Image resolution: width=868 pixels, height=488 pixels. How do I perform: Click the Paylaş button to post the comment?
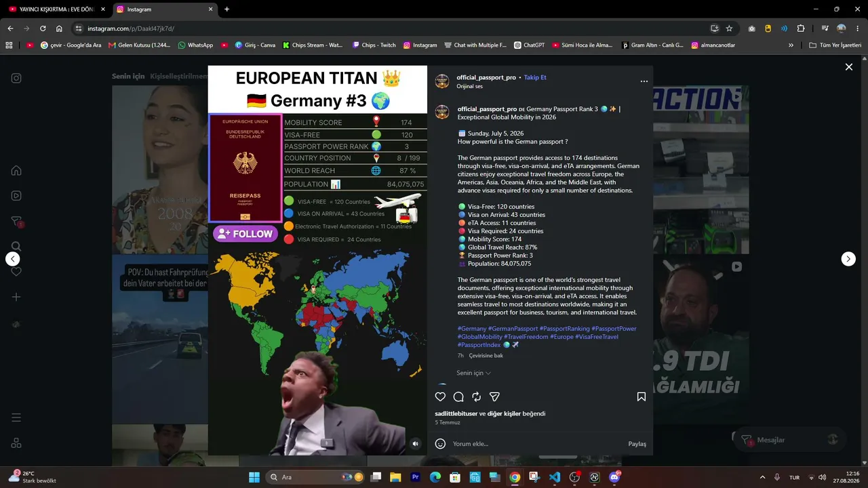click(637, 444)
